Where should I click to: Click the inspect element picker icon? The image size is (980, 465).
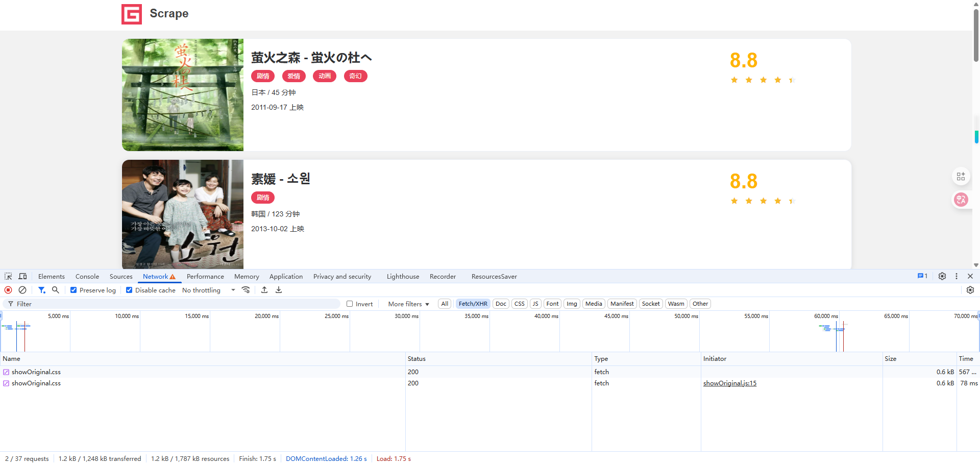[x=8, y=276]
